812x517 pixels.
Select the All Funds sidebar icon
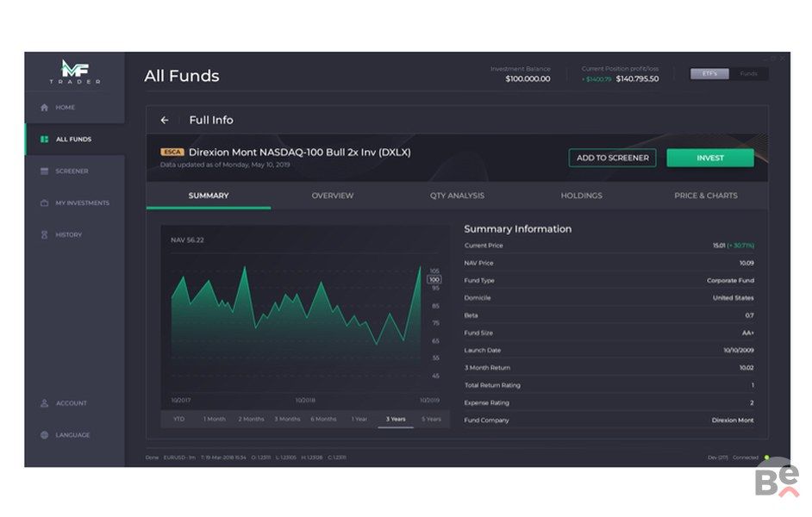[x=44, y=140]
